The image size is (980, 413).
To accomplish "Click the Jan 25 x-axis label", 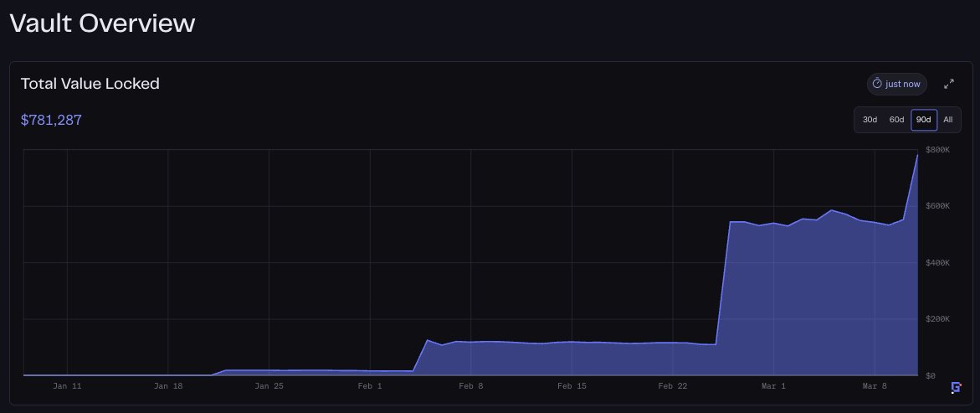I will tap(269, 386).
